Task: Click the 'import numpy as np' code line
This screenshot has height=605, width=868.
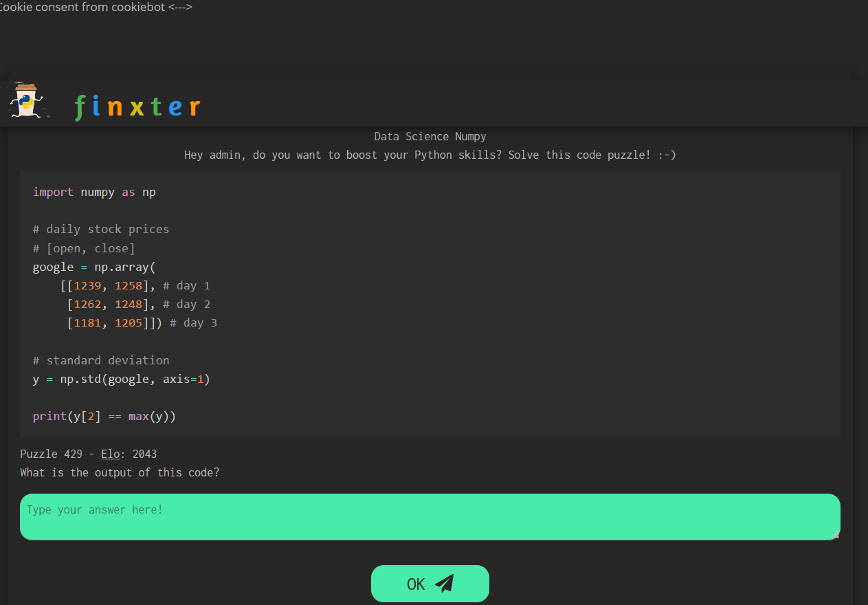Action: coord(94,192)
